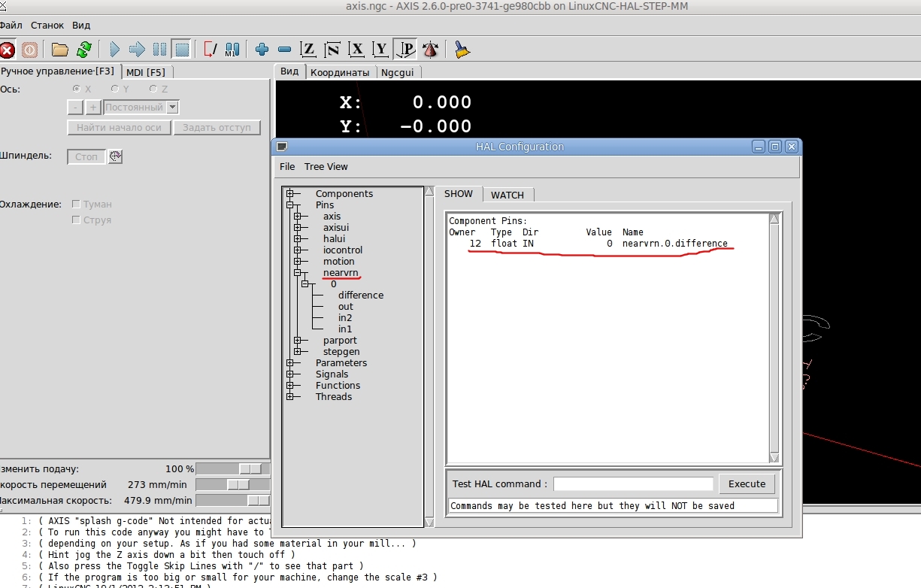Expand axisui pins node
This screenshot has width=921, height=588.
pos(297,228)
